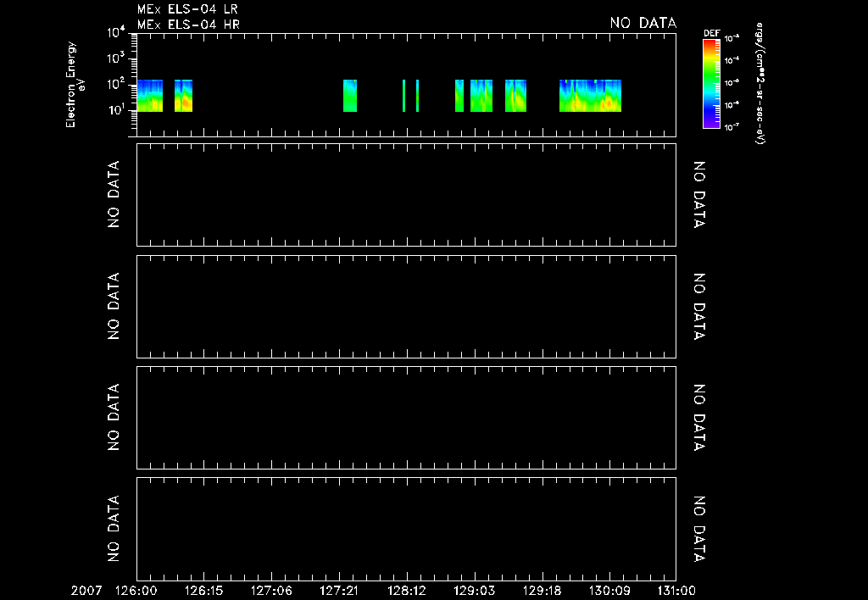Click the wide data block spanning 130:09
This screenshot has width=868, height=600.
pos(590,96)
